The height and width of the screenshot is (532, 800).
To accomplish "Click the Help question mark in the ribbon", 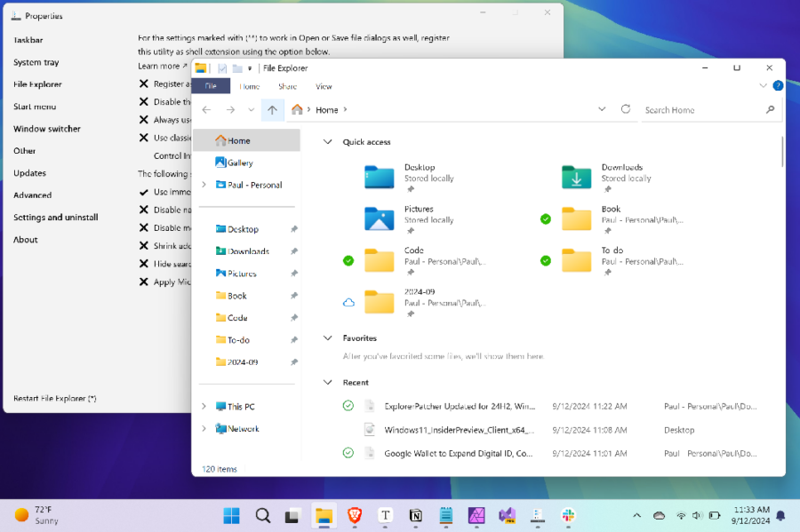I will 777,85.
